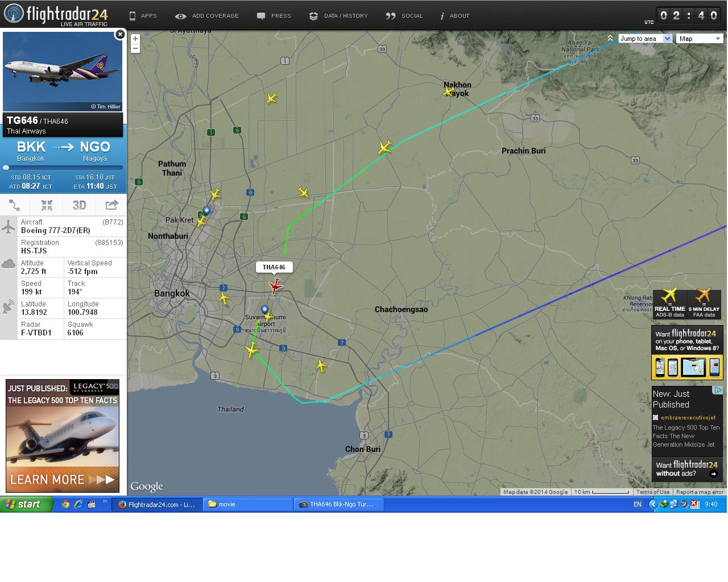Click the aircraft type Boeing 777-2D7(ER)

(x=56, y=231)
